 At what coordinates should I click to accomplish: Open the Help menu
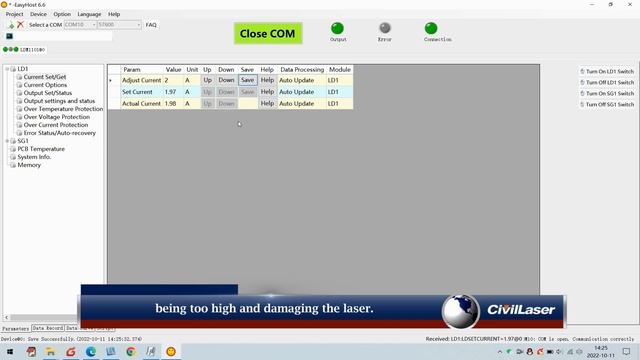click(114, 14)
